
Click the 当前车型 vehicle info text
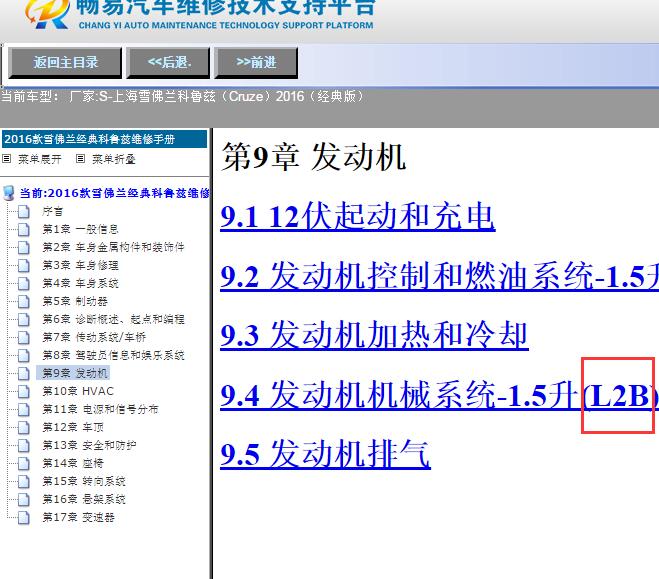pyautogui.click(x=182, y=97)
